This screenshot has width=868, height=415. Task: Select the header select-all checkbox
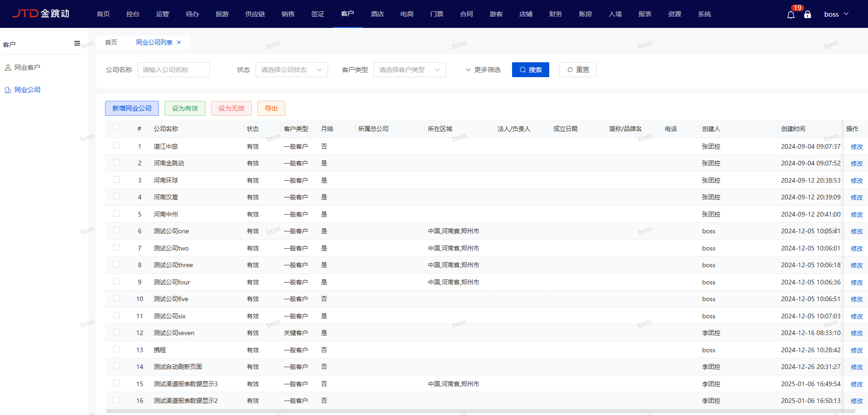pyautogui.click(x=117, y=127)
